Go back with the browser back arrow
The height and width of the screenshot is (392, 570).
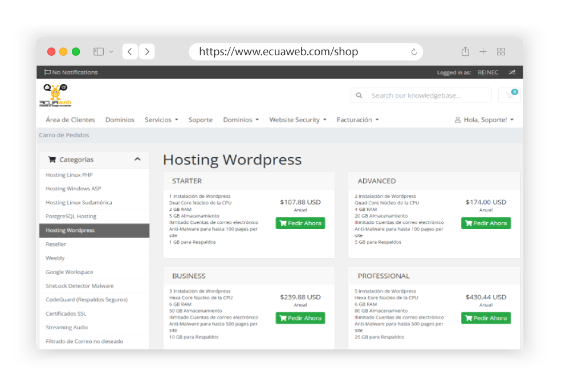click(x=130, y=52)
